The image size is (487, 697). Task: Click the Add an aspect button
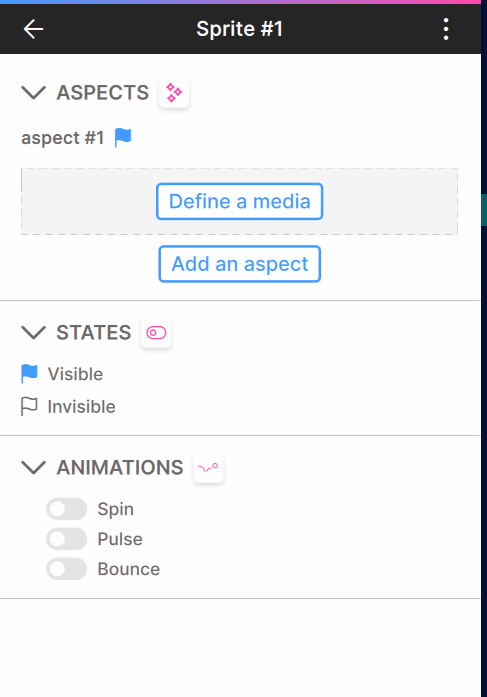(240, 264)
